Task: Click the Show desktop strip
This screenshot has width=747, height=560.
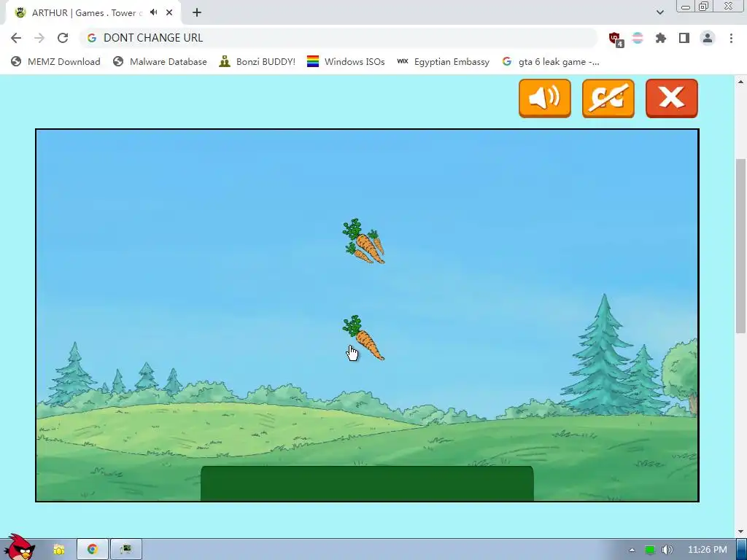Action: pos(742,549)
